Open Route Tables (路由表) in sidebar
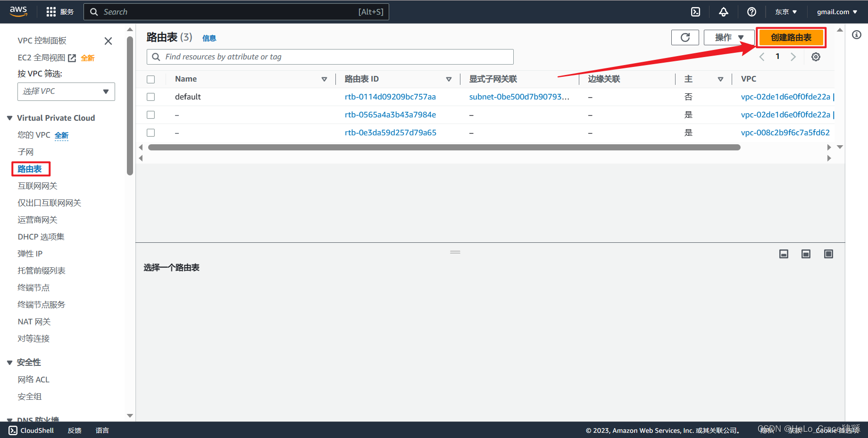This screenshot has height=438, width=868. pos(30,169)
